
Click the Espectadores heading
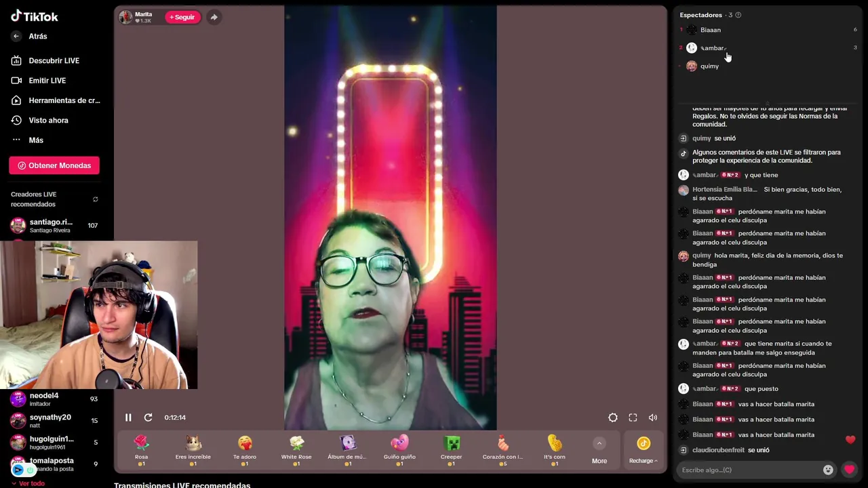click(701, 15)
